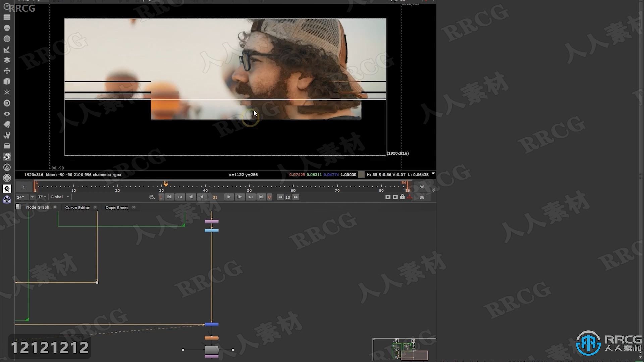The width and height of the screenshot is (644, 362).
Task: Open the Merge nodes menu (layers icon)
Action: pos(7,60)
